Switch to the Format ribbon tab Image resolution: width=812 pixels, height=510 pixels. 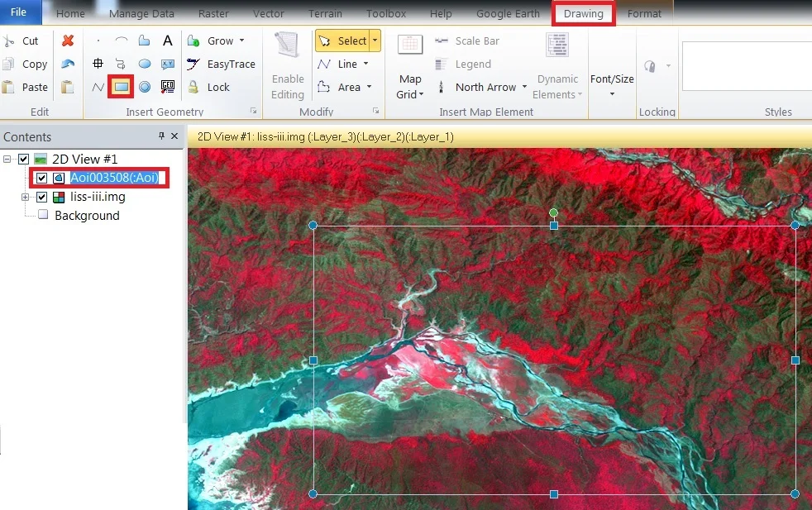coord(644,13)
